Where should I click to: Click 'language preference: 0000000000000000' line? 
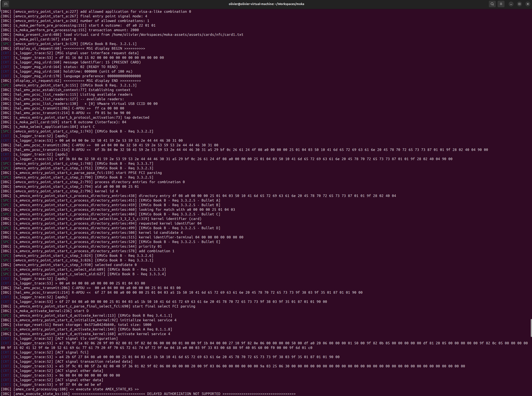tap(71, 76)
